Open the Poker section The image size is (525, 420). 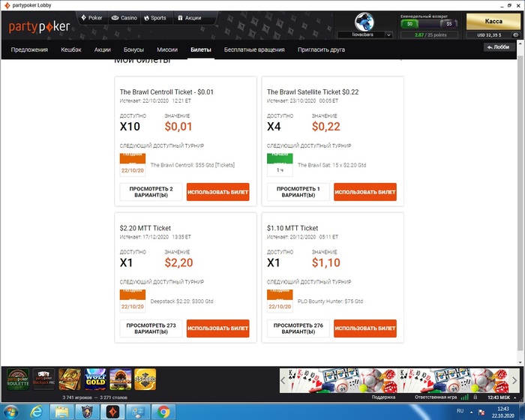point(91,18)
